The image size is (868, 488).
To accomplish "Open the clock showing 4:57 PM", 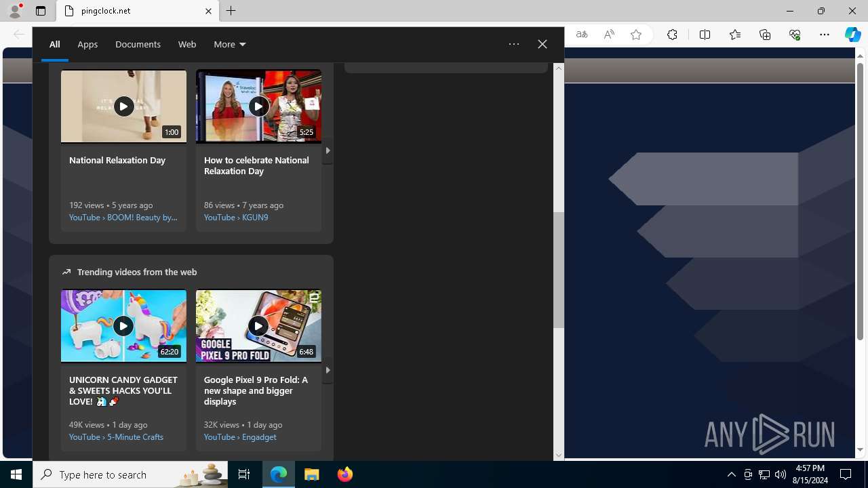I will click(x=810, y=474).
